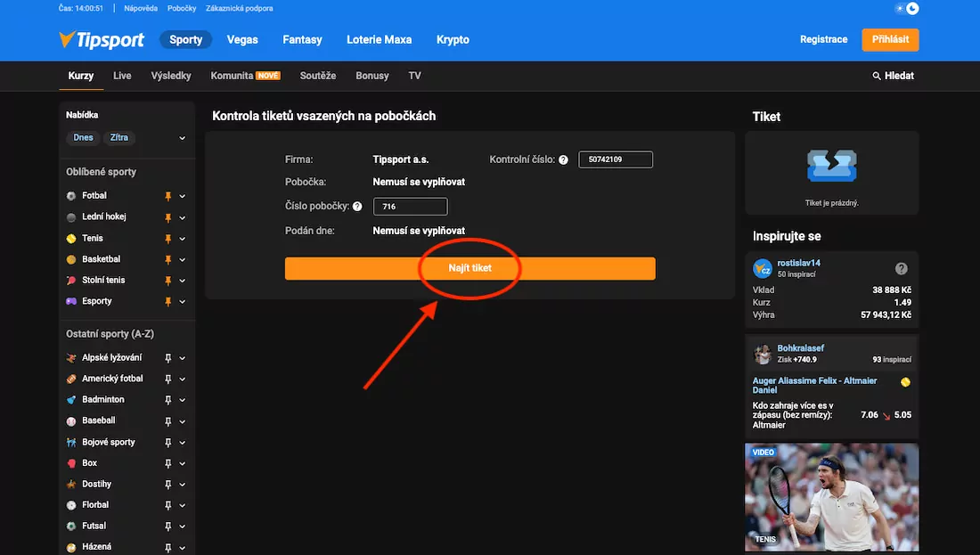The image size is (980, 555).
Task: Select the Esporty gamepad icon
Action: [x=72, y=301]
